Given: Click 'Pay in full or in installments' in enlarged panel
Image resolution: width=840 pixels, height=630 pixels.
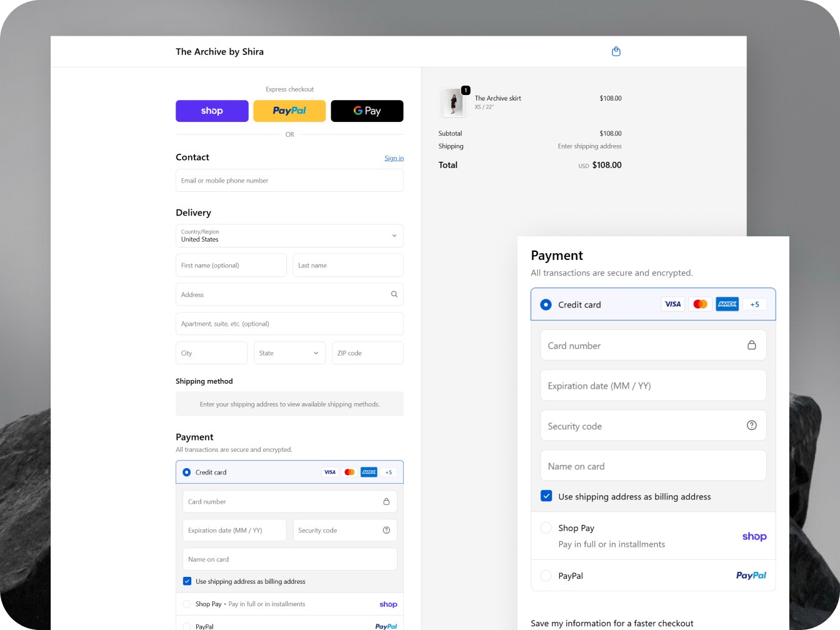Looking at the screenshot, I should [611, 544].
